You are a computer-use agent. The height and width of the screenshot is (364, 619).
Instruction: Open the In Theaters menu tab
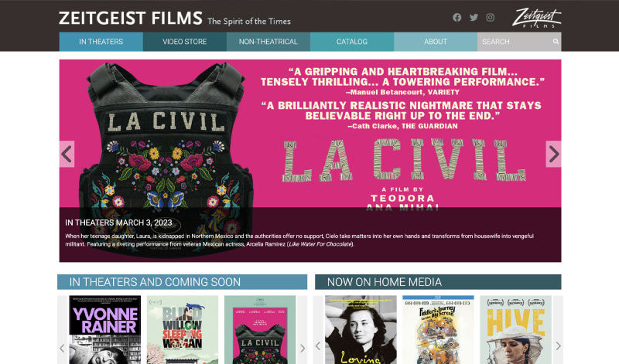[x=101, y=42]
